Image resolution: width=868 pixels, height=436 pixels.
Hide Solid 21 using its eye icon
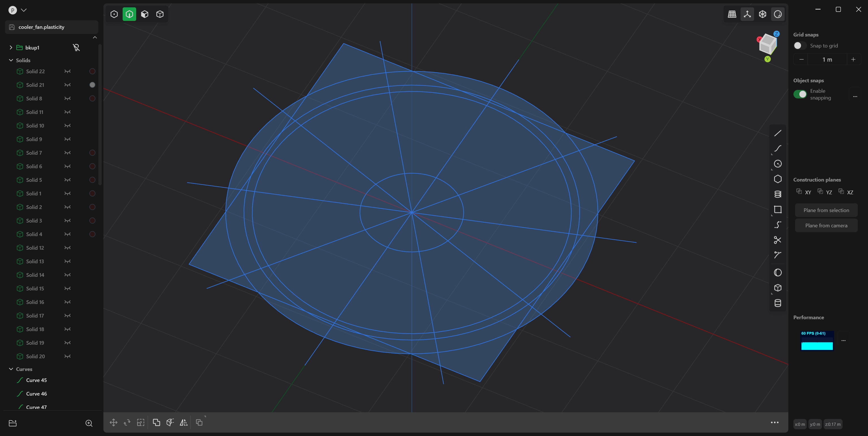(68, 85)
